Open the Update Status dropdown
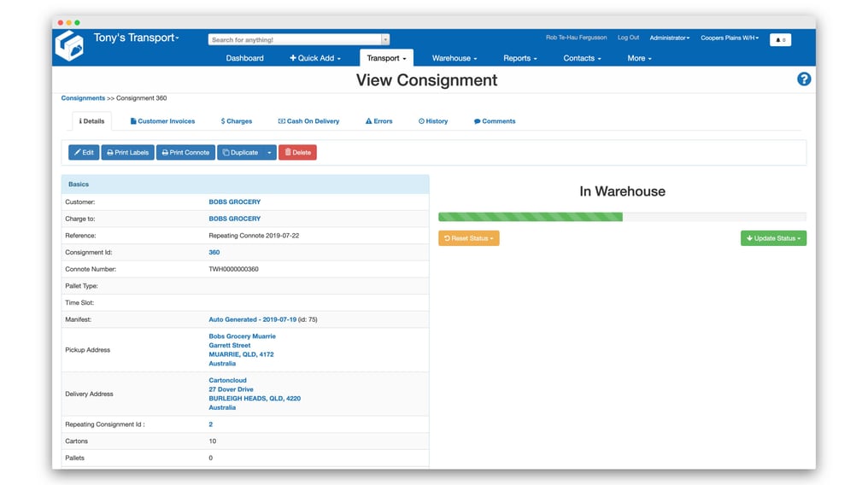This screenshot has height=485, width=868. click(x=772, y=238)
